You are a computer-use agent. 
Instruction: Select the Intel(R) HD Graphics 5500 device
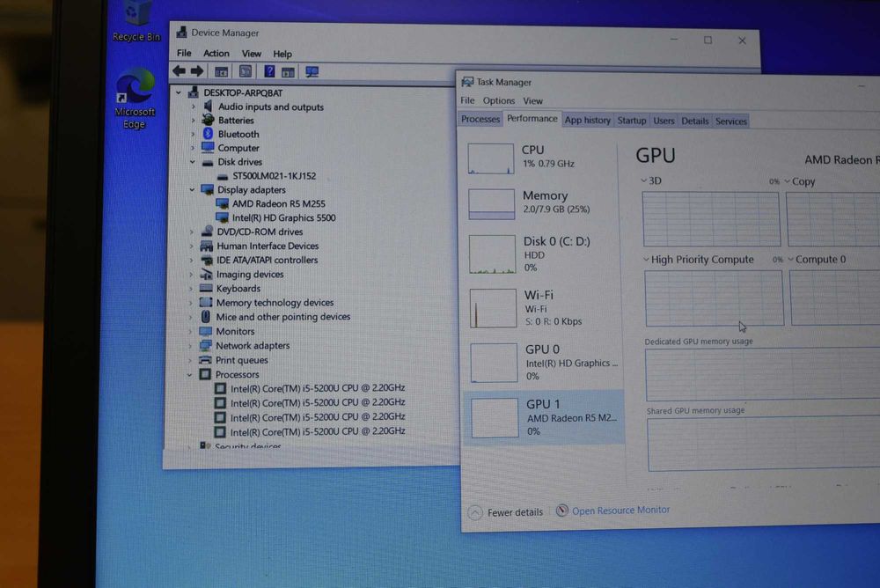[x=283, y=218]
